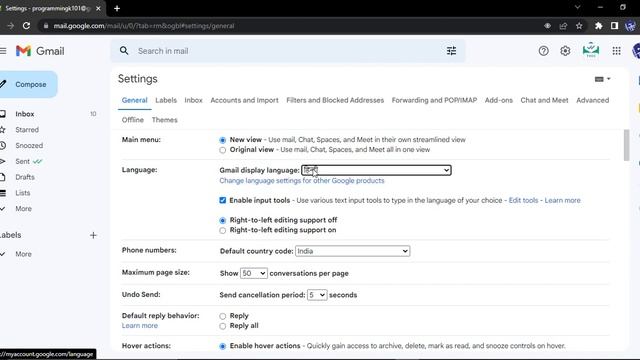The width and height of the screenshot is (640, 360).
Task: Select Enable hover actions option
Action: point(222,347)
